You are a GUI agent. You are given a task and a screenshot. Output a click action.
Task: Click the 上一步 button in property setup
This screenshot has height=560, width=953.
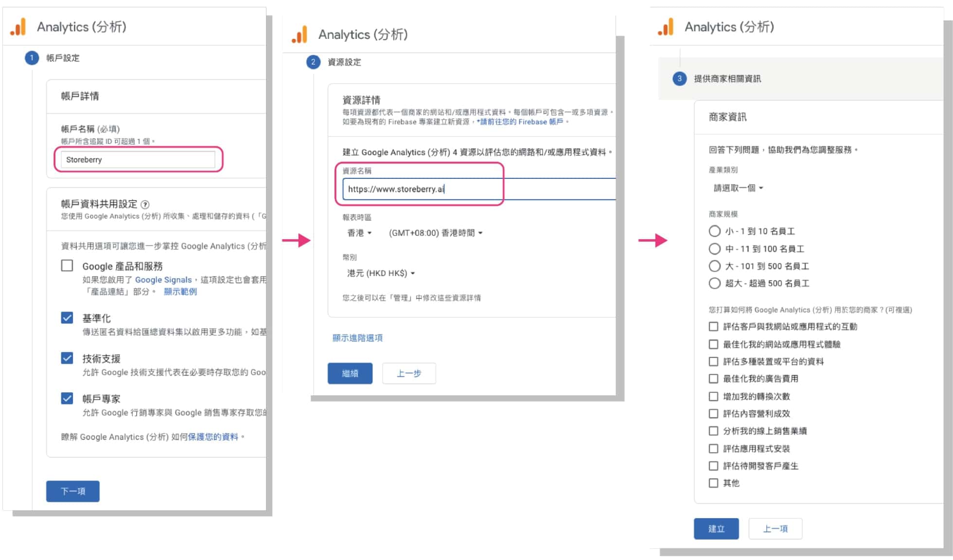[409, 373]
